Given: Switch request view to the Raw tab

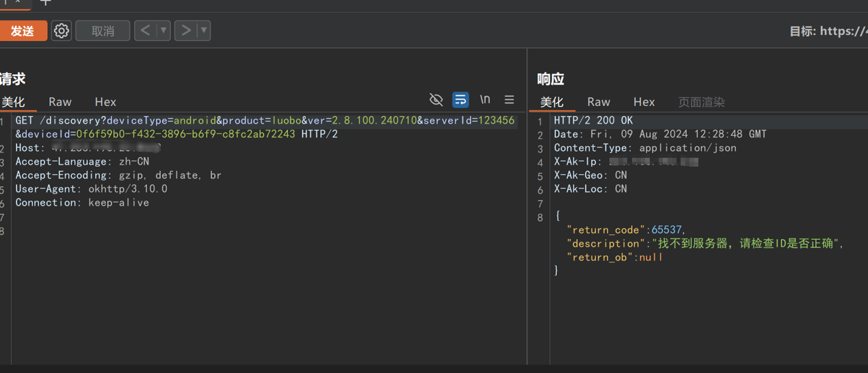Looking at the screenshot, I should pos(60,102).
